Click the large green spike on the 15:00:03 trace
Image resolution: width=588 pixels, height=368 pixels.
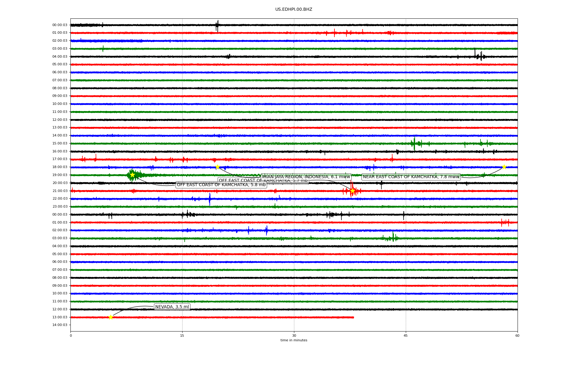coord(414,143)
